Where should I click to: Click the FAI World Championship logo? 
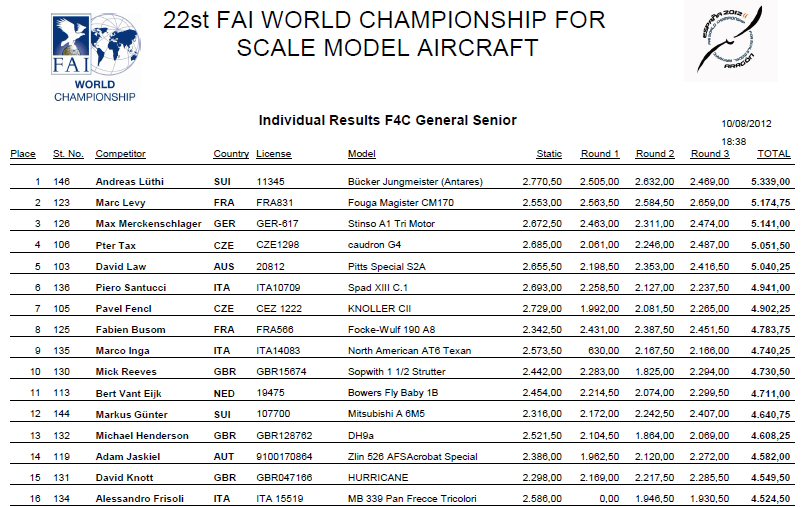click(x=95, y=57)
